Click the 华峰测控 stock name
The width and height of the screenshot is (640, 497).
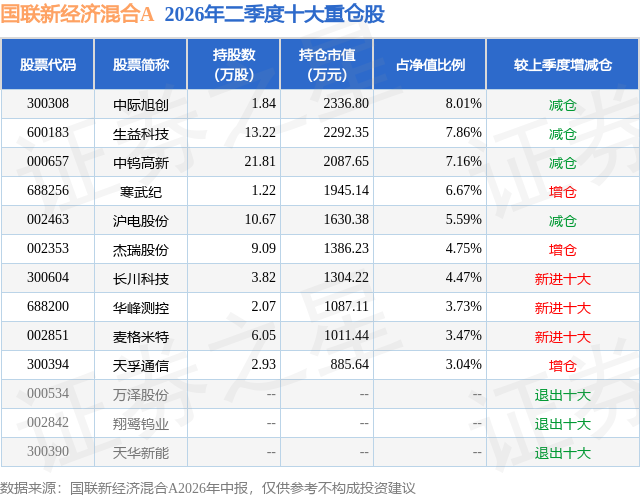(141, 308)
